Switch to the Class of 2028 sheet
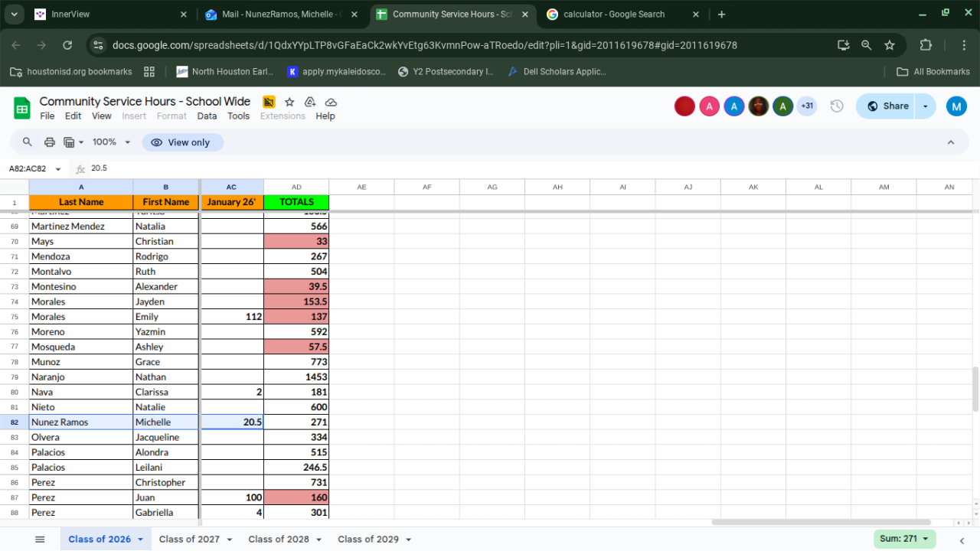This screenshot has height=551, width=980. 279,540
